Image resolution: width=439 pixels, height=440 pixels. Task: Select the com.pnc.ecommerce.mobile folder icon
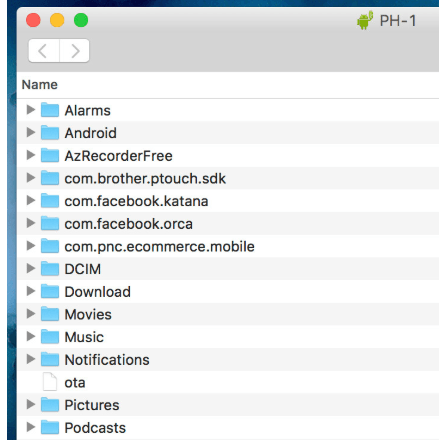[50, 246]
